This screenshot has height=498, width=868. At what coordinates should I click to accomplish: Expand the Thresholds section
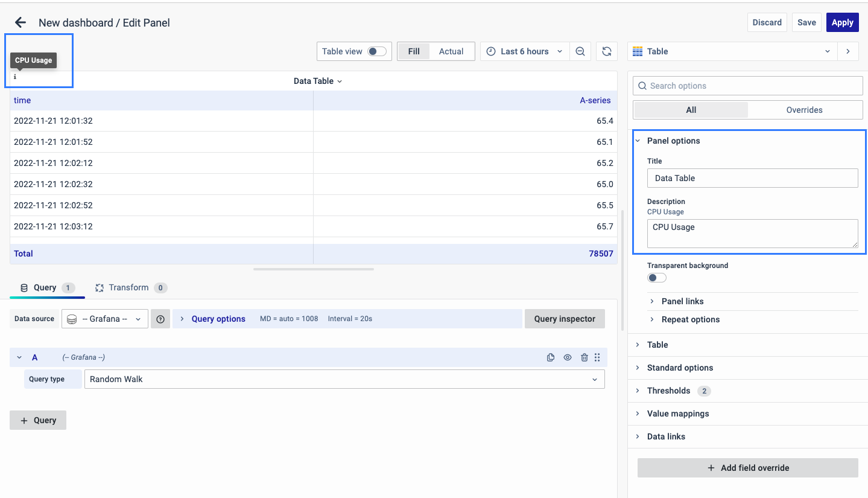(x=668, y=391)
